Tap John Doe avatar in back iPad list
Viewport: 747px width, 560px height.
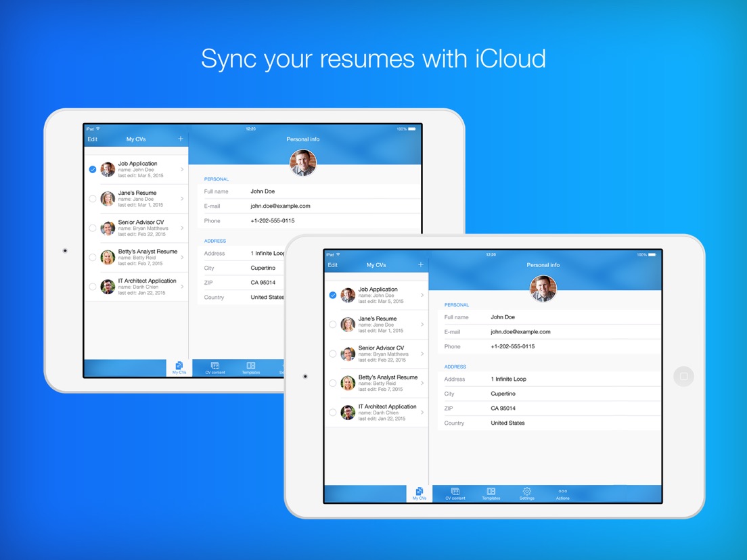point(108,170)
